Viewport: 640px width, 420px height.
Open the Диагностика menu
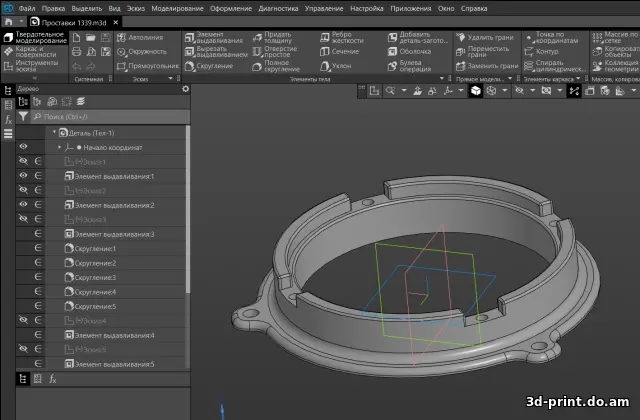click(278, 8)
